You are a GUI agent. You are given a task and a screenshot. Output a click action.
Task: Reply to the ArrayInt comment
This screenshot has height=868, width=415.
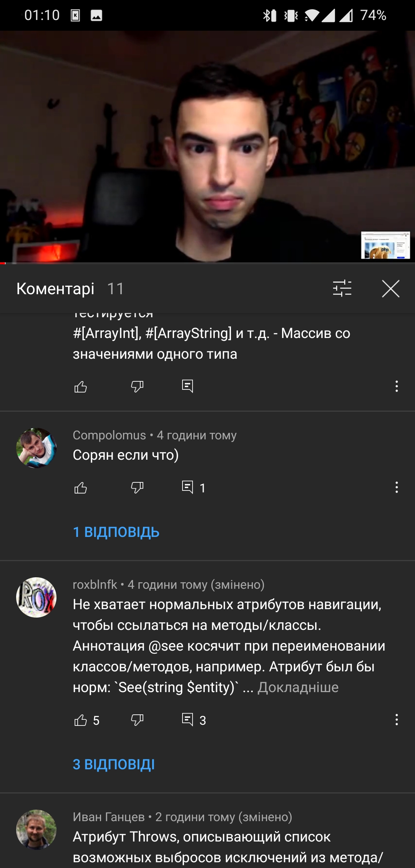pos(188,386)
